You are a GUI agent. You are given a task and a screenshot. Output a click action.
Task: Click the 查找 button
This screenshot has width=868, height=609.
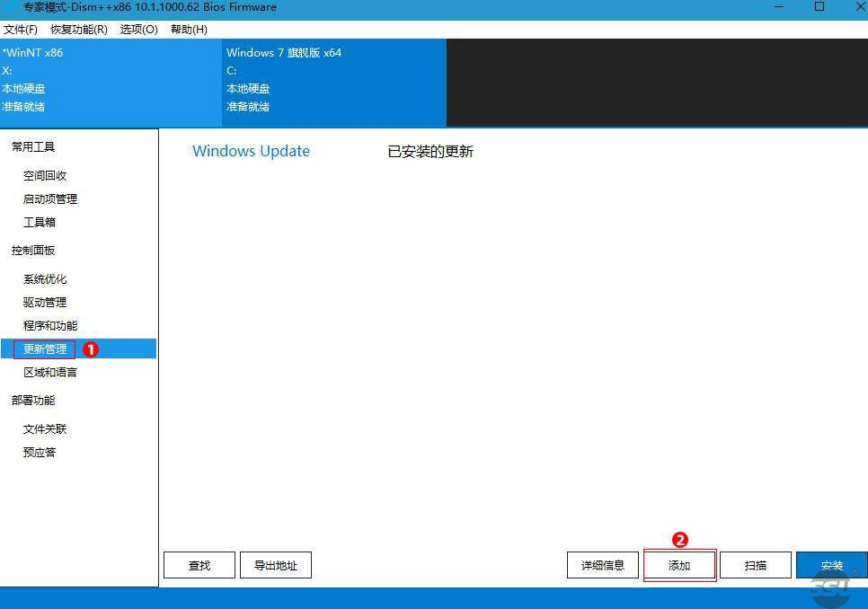click(199, 565)
